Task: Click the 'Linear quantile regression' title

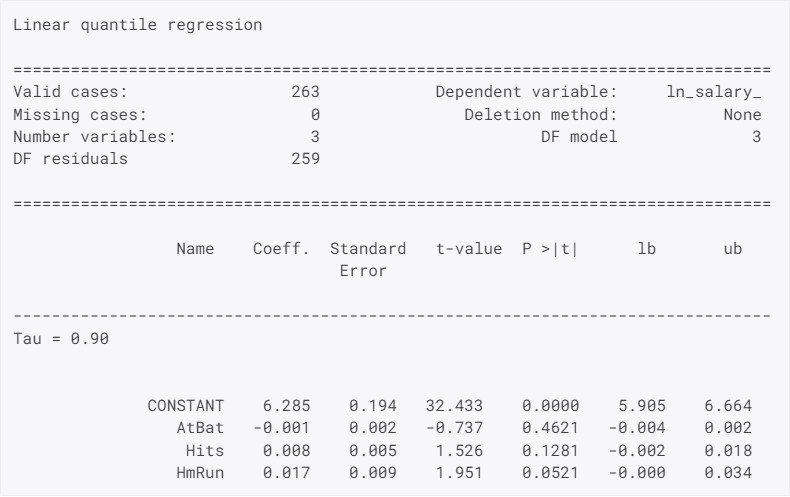Action: 137,26
